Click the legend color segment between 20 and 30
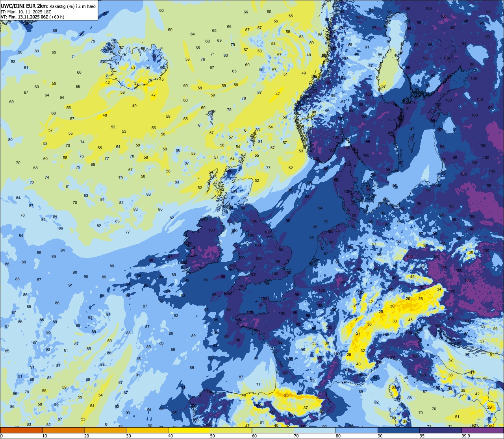Viewport: 504px width, 439px height. [x=105, y=430]
